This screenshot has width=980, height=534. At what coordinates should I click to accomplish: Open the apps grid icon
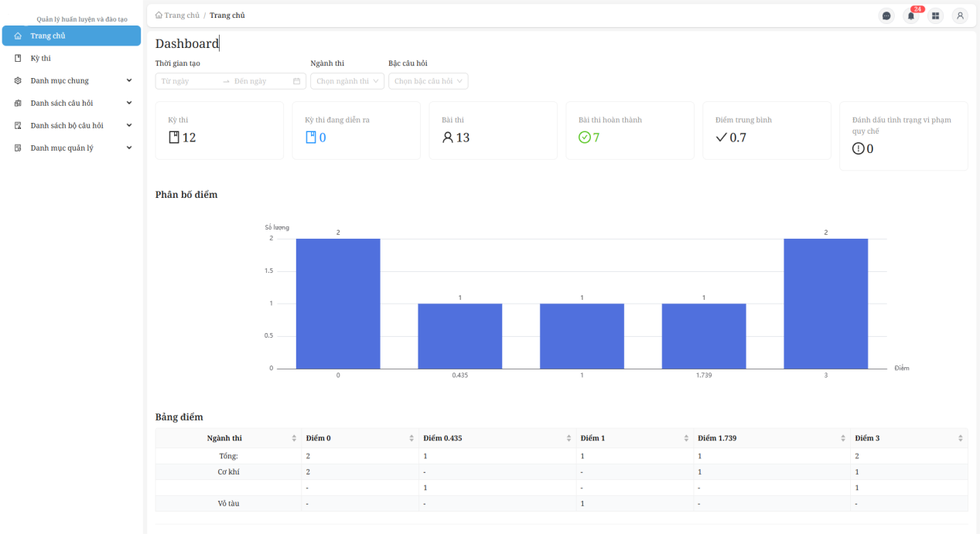click(935, 15)
